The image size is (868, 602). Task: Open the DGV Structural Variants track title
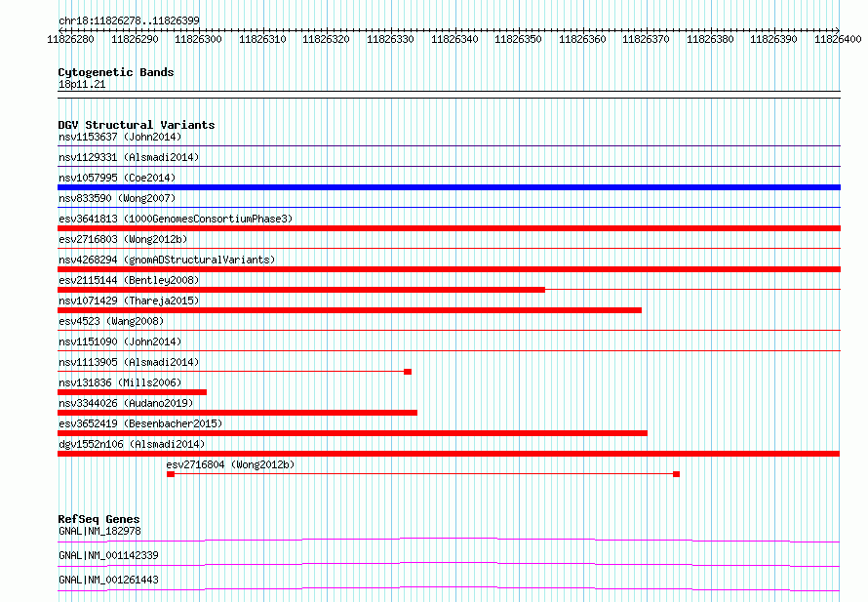137,125
